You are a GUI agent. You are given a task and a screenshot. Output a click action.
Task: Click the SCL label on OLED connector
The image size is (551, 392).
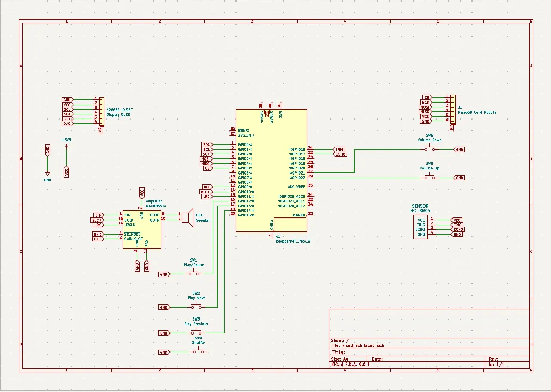[67, 109]
